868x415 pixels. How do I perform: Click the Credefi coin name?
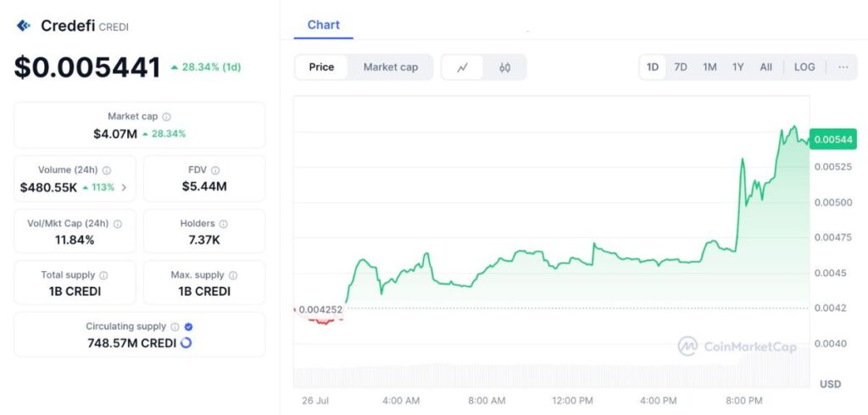pos(68,25)
